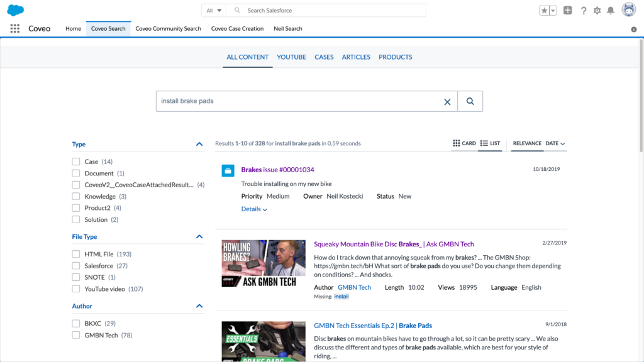This screenshot has width=644, height=362.
Task: Open the App Launcher grid icon
Action: [x=15, y=29]
